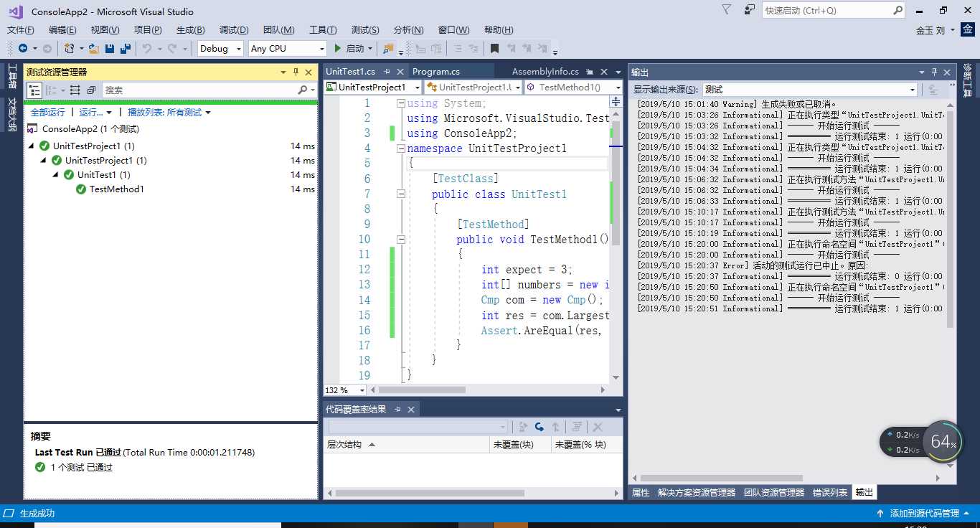Viewport: 980px width, 528px height.
Task: Click the Open File folder icon
Action: (x=94, y=48)
